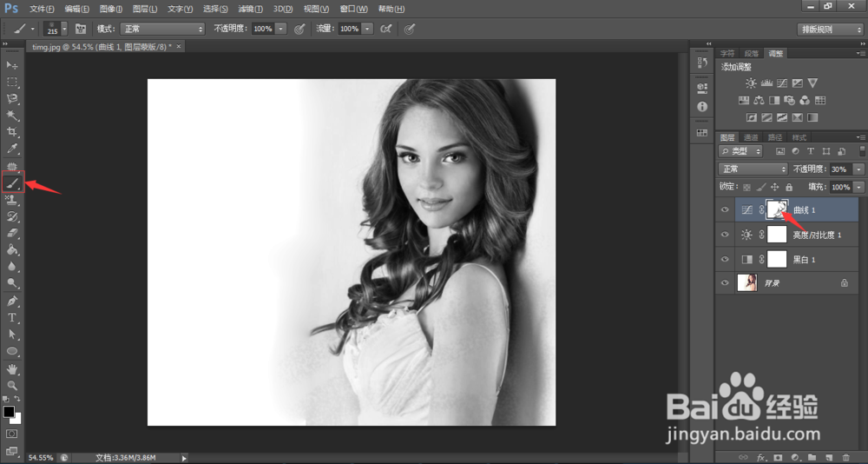
Task: Select the Eyedropper tool
Action: (x=12, y=149)
